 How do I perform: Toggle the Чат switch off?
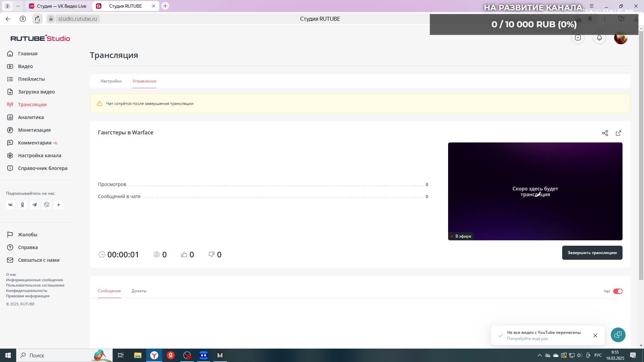pos(618,291)
